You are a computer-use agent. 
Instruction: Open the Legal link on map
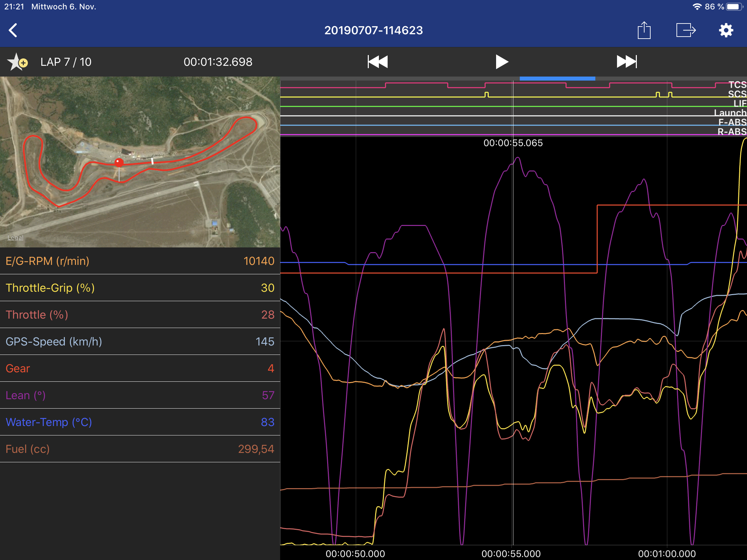15,238
